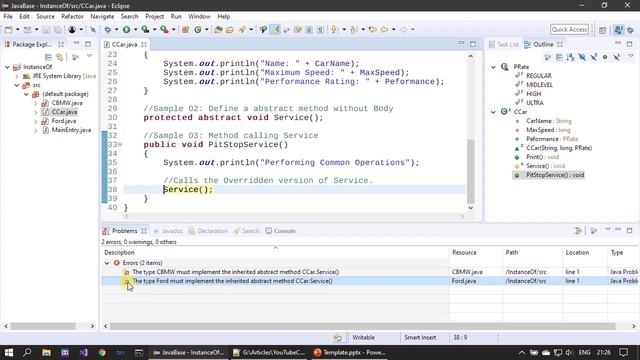Expand the MainEntry.java tree node
640x360 pixels.
[x=36, y=130]
